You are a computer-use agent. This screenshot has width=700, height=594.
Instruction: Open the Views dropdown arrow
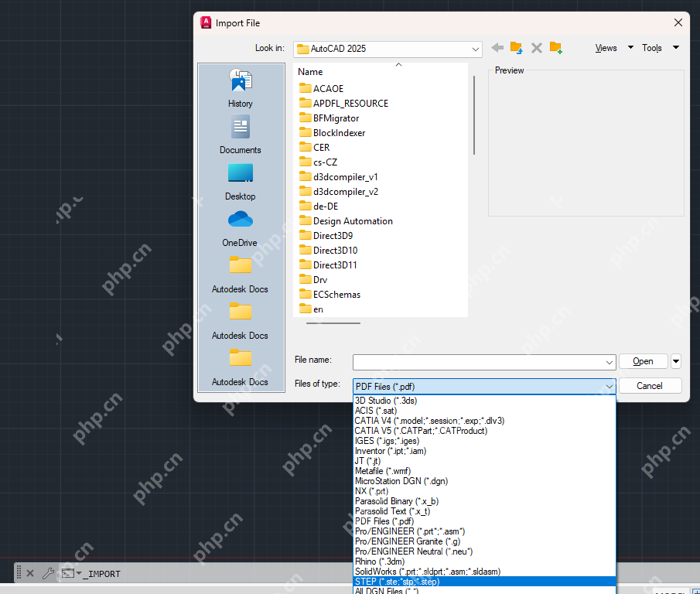(x=630, y=47)
